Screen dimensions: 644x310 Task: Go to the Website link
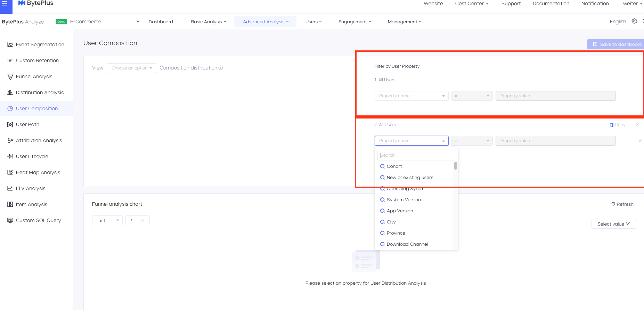click(433, 3)
